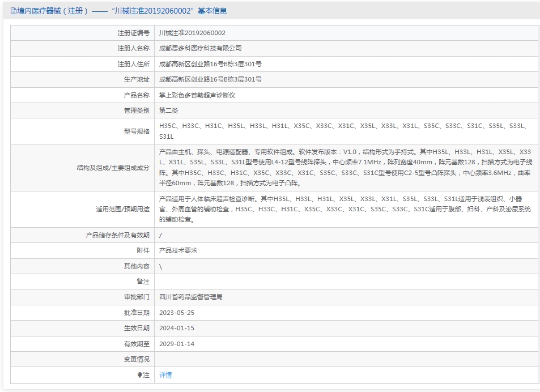Click the expiry date 2029-01-14
The image size is (540, 392).
pyautogui.click(x=177, y=344)
